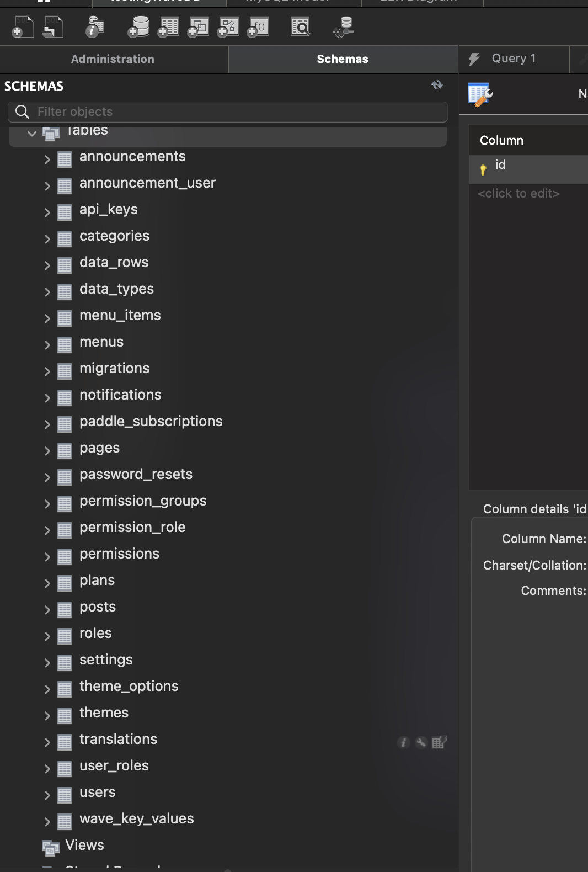Click the Charset/Collation label
The width and height of the screenshot is (588, 872).
click(x=534, y=565)
